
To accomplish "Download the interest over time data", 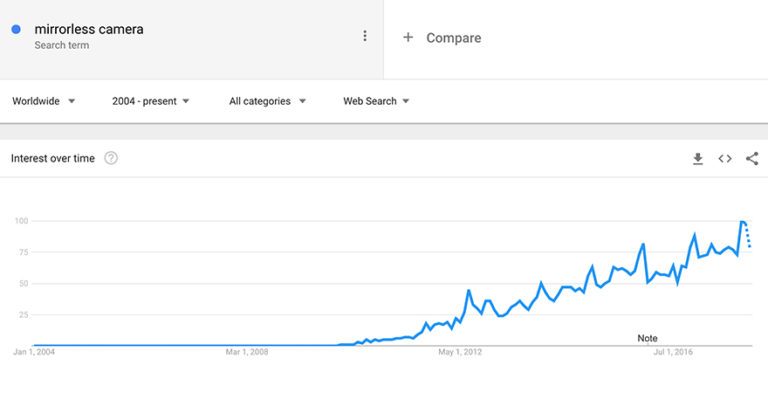I will 698,159.
